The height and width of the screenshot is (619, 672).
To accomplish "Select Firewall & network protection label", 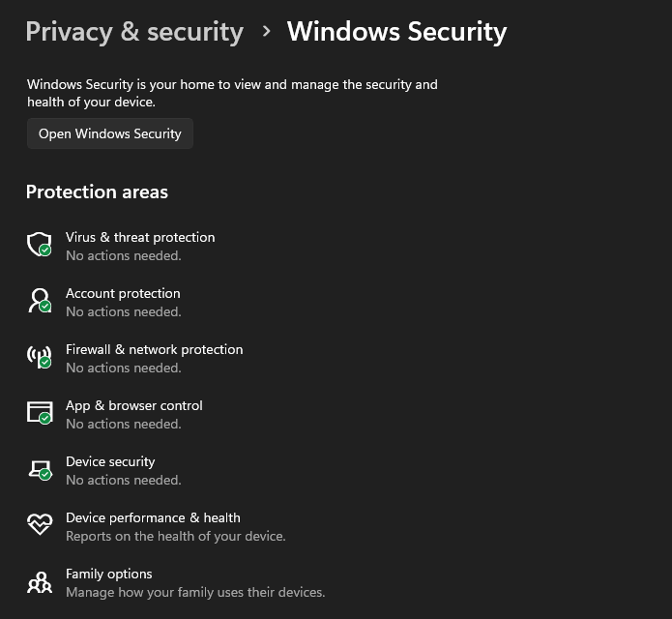I will pyautogui.click(x=154, y=349).
